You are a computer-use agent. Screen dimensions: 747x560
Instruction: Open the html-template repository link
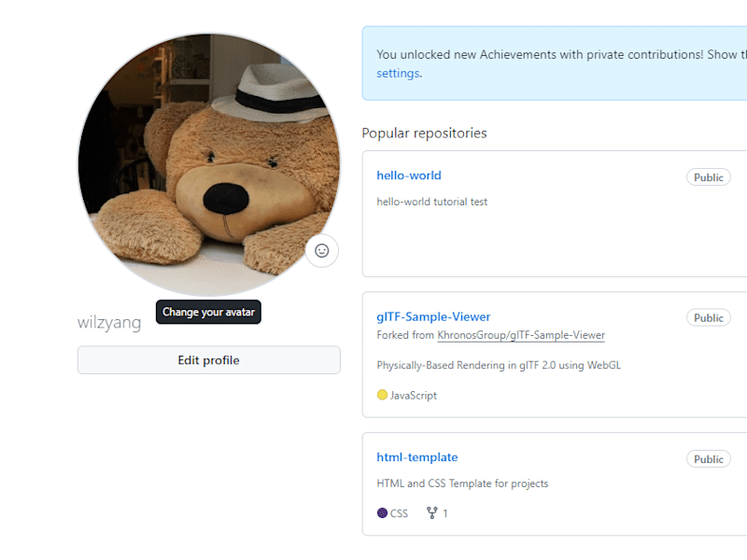coord(417,457)
